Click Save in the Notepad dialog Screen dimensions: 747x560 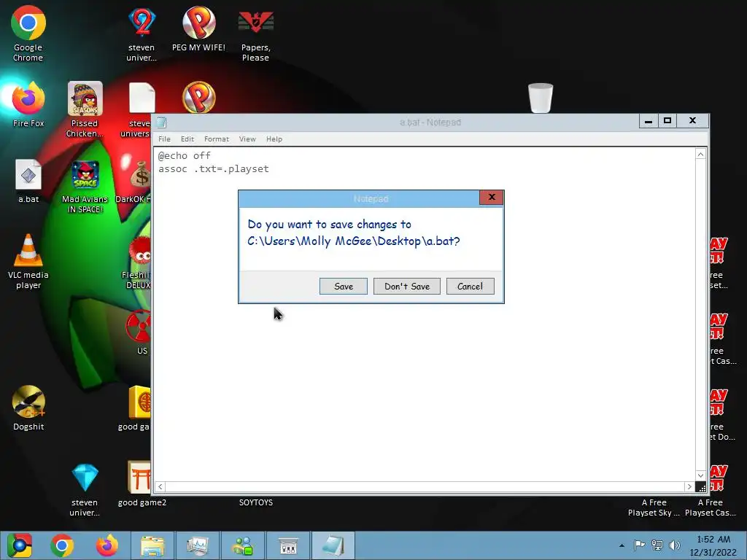tap(344, 286)
